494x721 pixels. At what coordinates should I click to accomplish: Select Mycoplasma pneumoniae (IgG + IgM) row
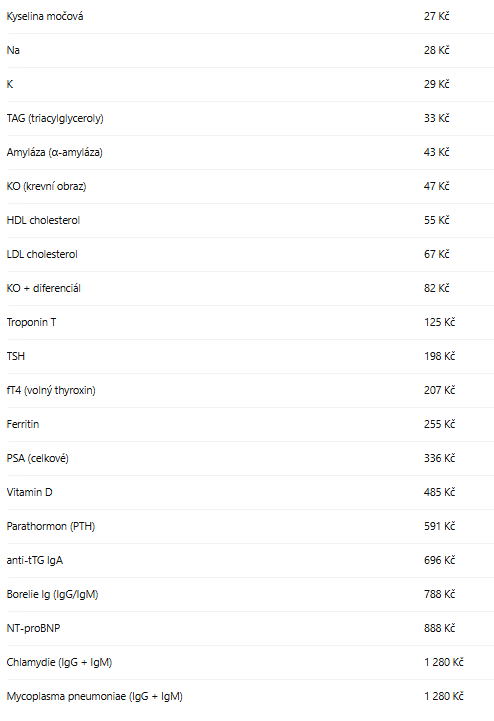point(250,697)
